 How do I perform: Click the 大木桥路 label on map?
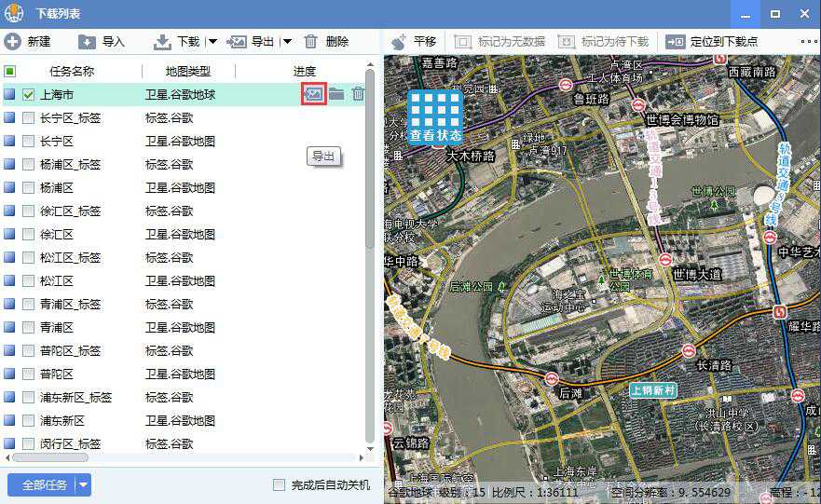(471, 156)
